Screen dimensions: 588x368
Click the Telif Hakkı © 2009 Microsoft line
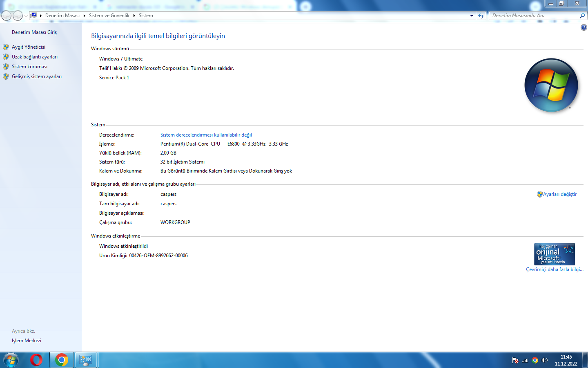coord(167,68)
